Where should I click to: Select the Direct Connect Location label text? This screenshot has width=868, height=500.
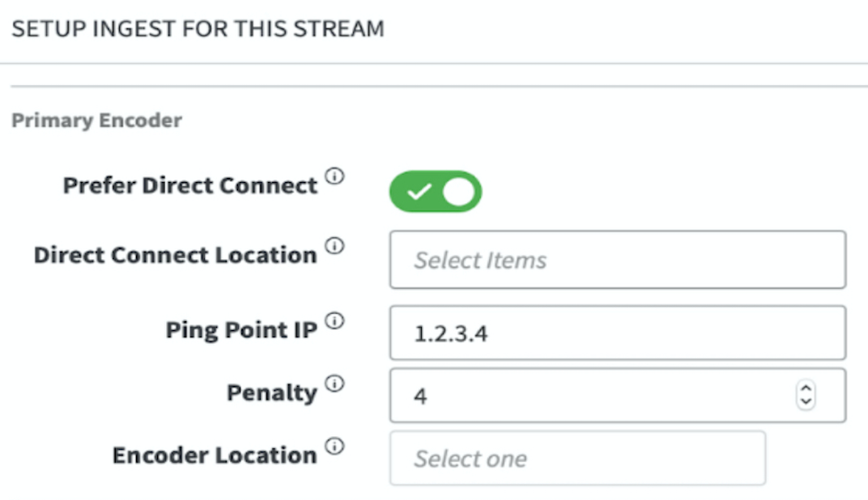tap(175, 255)
